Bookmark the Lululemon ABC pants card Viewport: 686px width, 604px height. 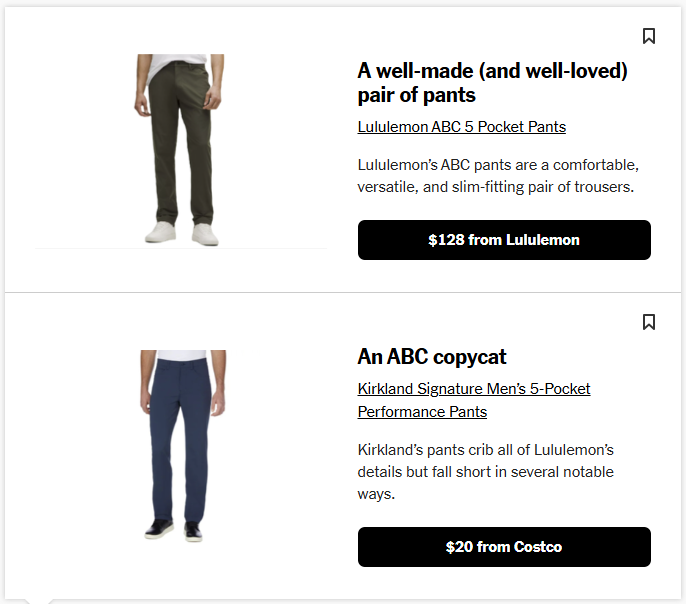click(649, 36)
